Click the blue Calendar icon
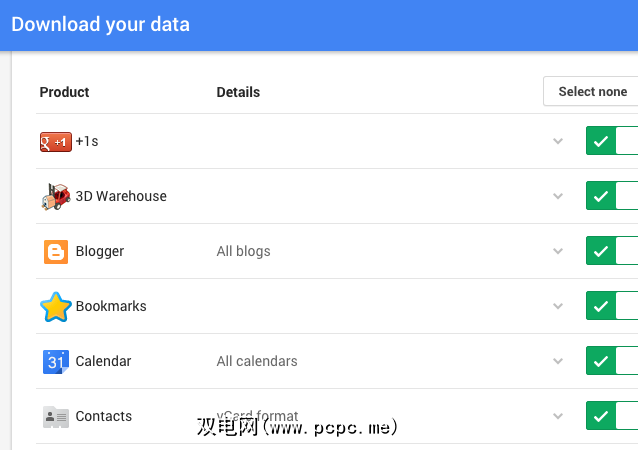Viewport: 638px width, 450px height. (x=56, y=361)
